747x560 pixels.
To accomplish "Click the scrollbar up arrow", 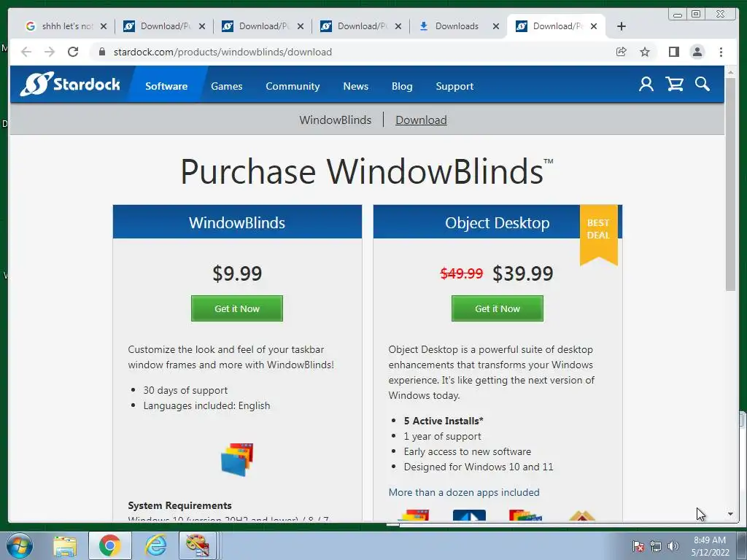I will (730, 72).
